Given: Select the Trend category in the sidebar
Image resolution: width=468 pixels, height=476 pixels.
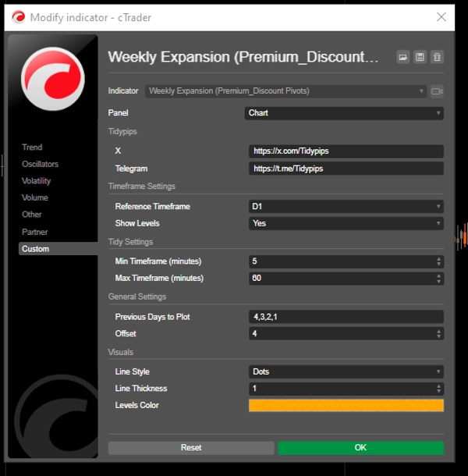Looking at the screenshot, I should 32,147.
